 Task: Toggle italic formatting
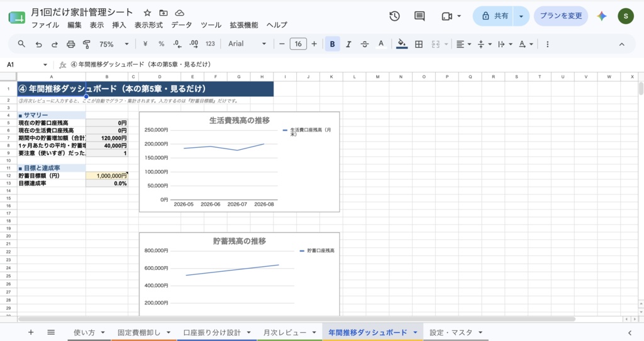pyautogui.click(x=348, y=44)
